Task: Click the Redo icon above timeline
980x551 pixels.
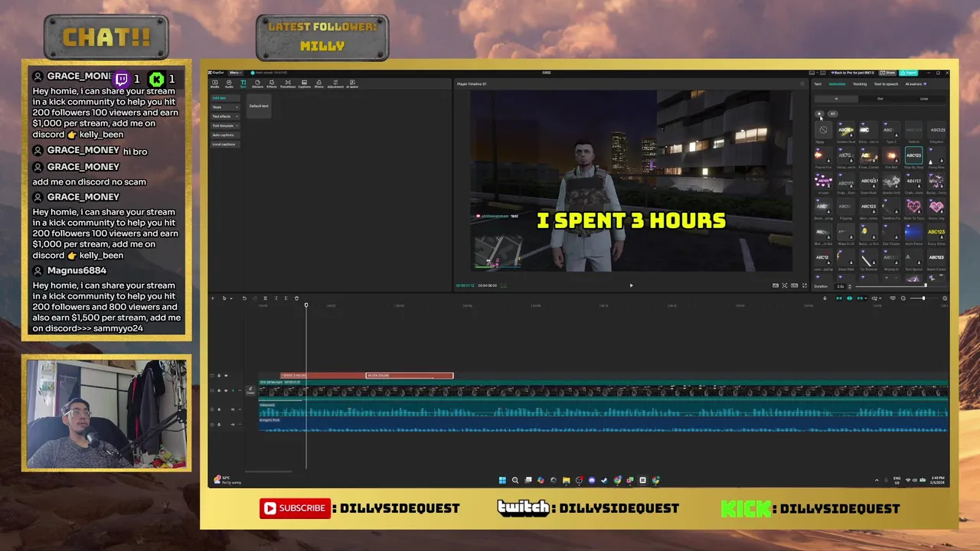Action: click(x=255, y=298)
